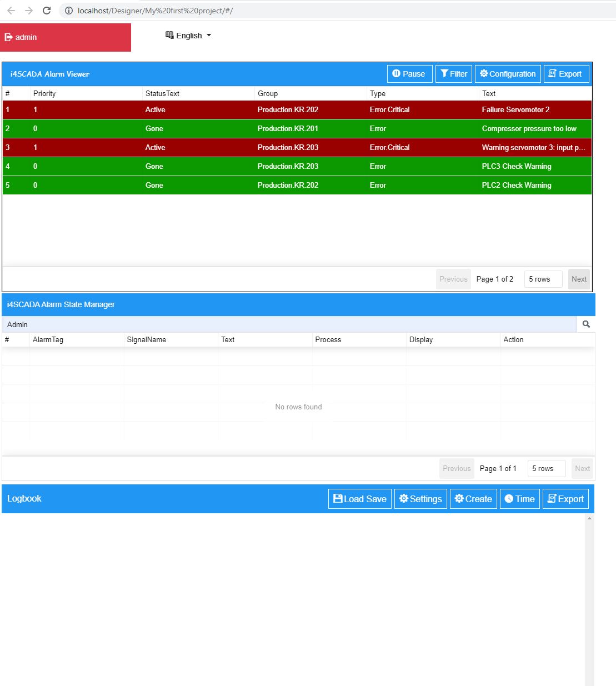The width and height of the screenshot is (616, 686).
Task: Sort by the StatusText column header
Action: point(162,93)
